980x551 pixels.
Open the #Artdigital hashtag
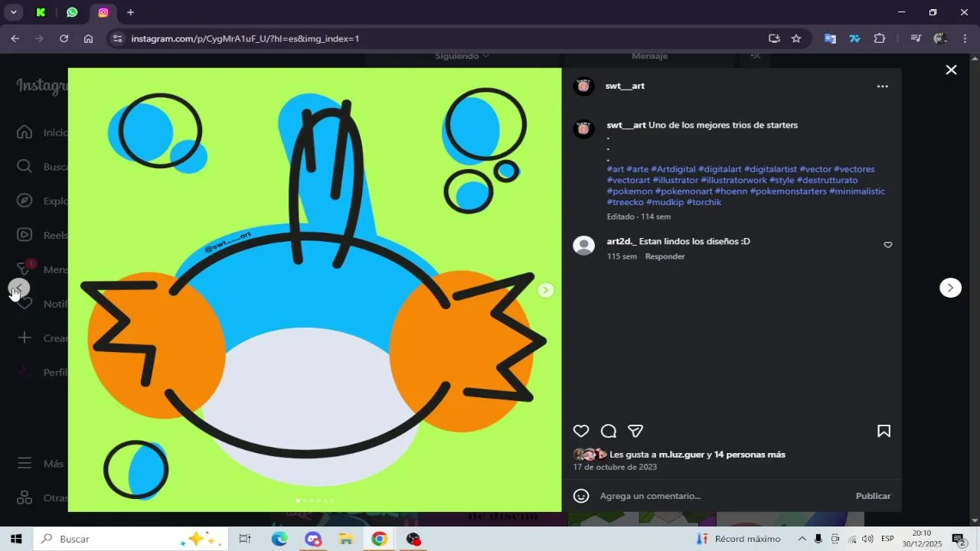tap(673, 169)
